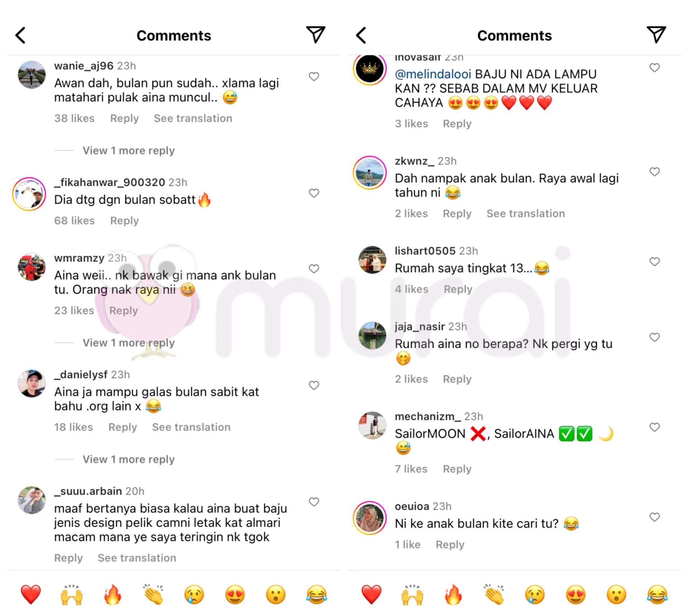Tap the back arrow on the left Comments screen
The image size is (688, 616).
tap(20, 35)
